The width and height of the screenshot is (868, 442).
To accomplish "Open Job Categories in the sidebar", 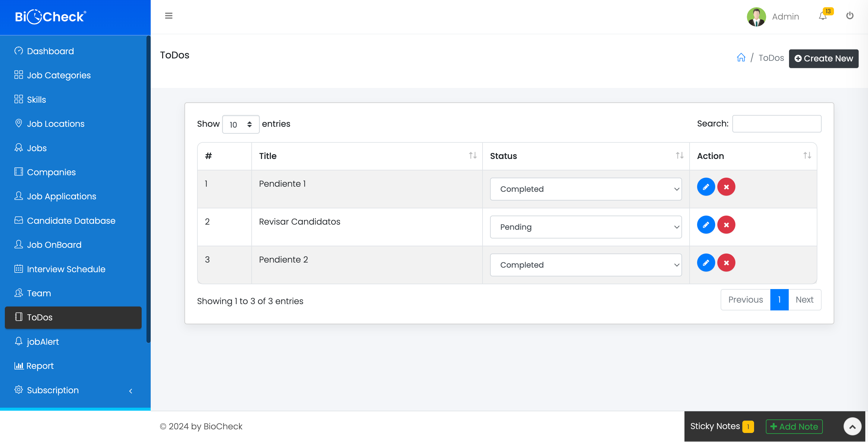I will (x=73, y=75).
